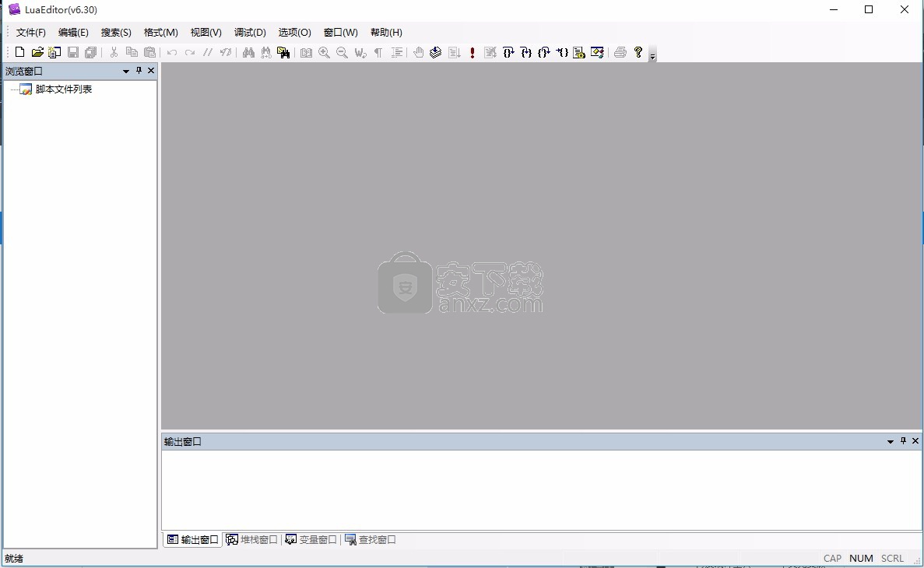Click the find in files icon
This screenshot has height=568, width=924.
click(283, 52)
